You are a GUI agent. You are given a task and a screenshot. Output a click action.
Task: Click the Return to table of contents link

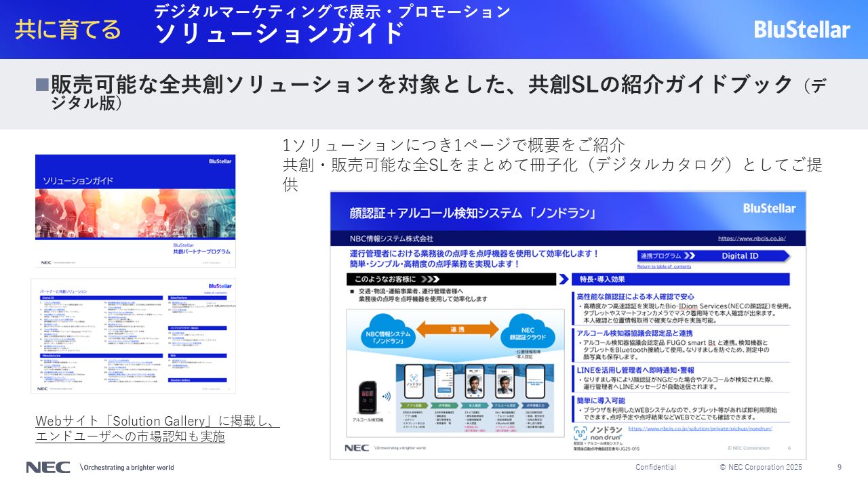point(664,266)
